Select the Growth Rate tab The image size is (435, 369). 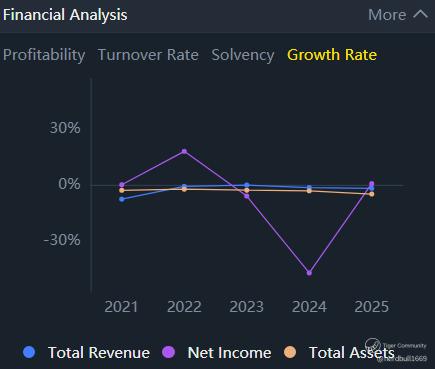coord(332,55)
